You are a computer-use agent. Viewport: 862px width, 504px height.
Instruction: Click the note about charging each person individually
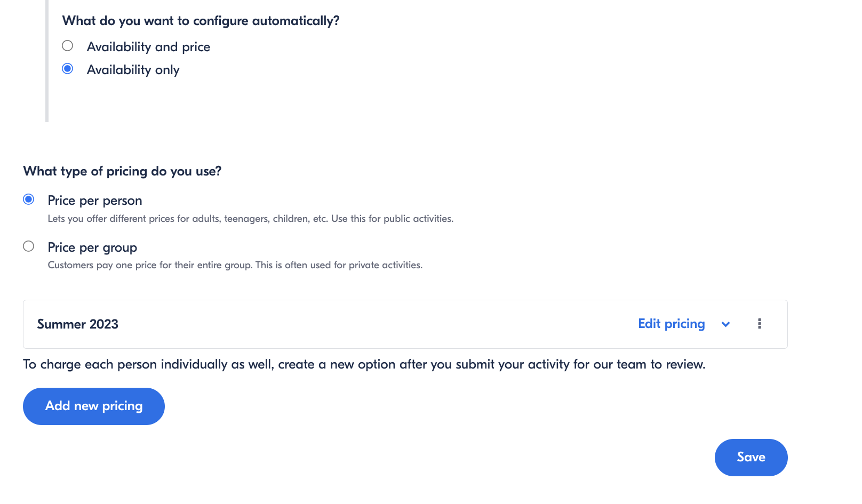(x=364, y=364)
